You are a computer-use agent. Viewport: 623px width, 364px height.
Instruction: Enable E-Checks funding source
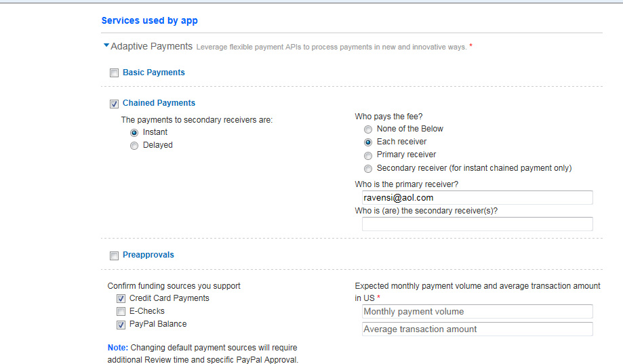121,312
